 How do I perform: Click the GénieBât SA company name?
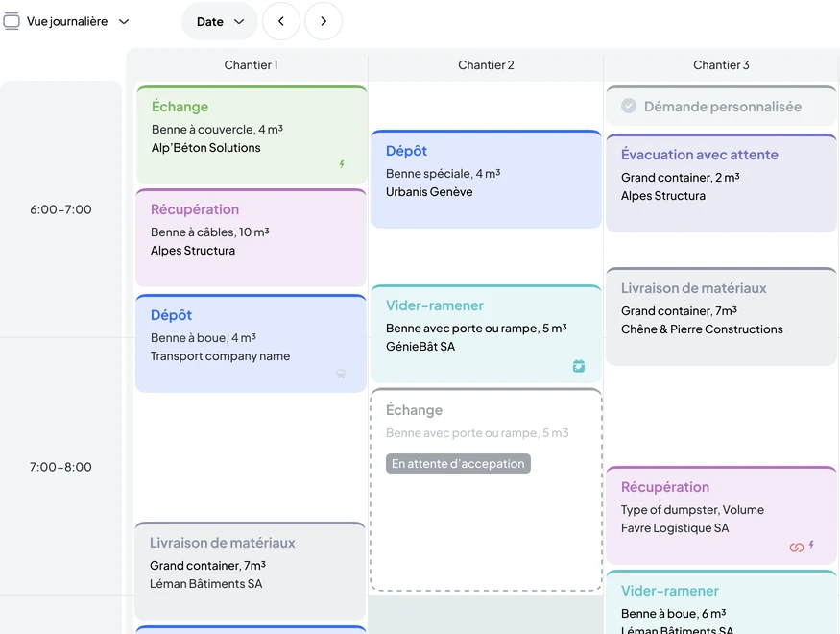[420, 347]
